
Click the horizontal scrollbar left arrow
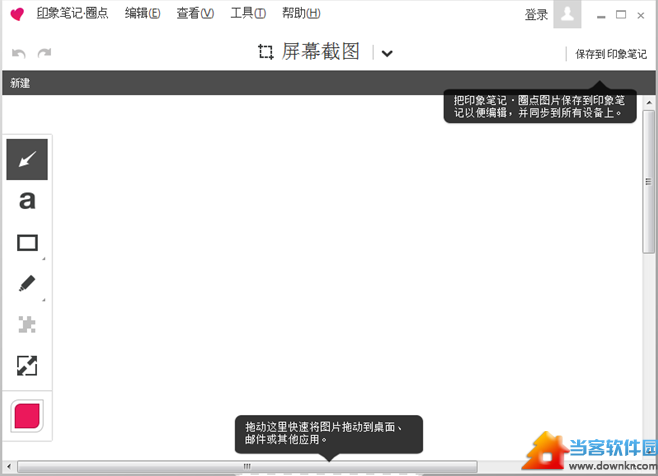coord(9,466)
